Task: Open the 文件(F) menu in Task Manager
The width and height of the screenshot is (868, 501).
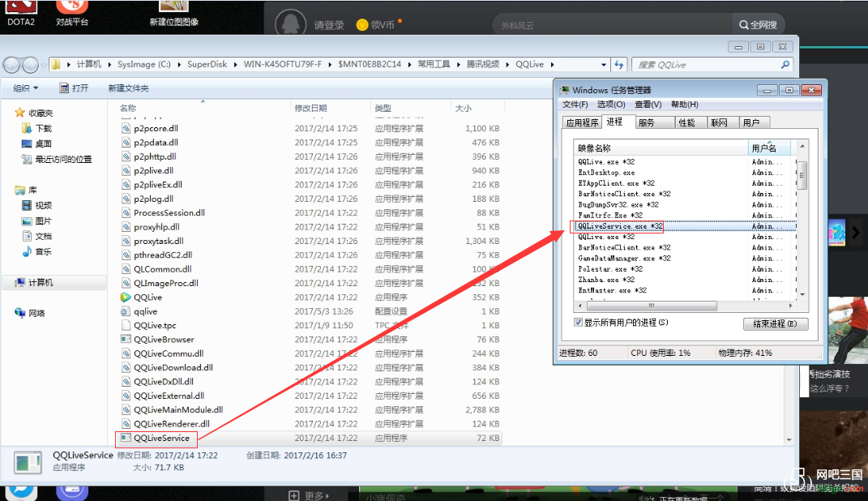Action: click(575, 105)
